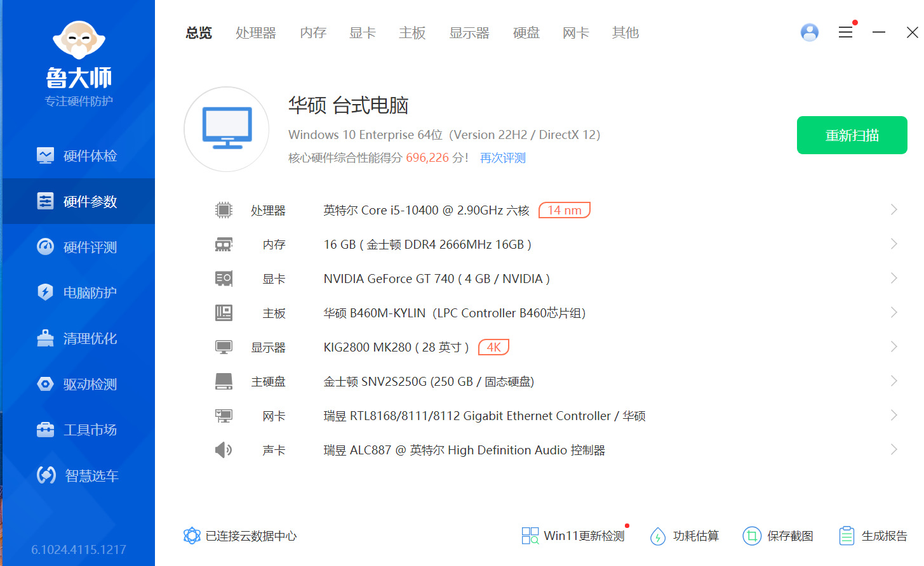Go to the 其他 tab
924x566 pixels.
[x=626, y=33]
